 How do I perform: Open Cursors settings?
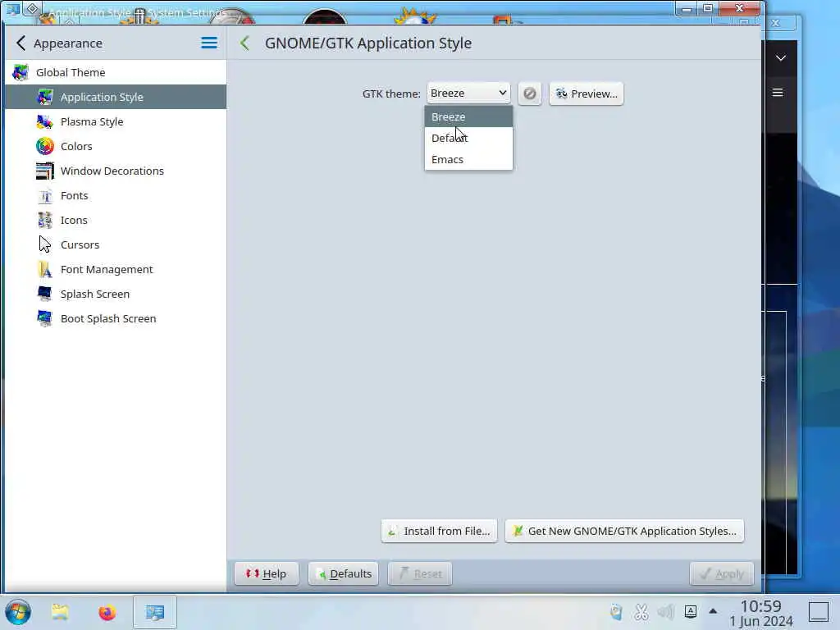pos(116,244)
